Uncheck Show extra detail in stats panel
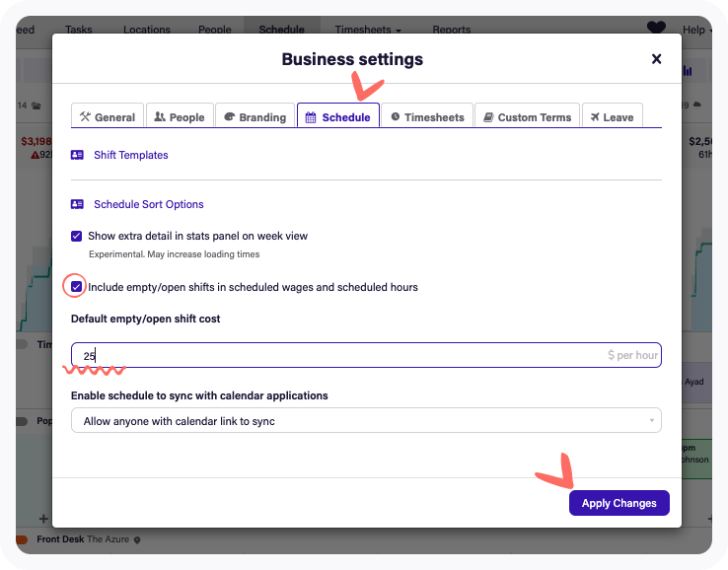 [x=77, y=237]
